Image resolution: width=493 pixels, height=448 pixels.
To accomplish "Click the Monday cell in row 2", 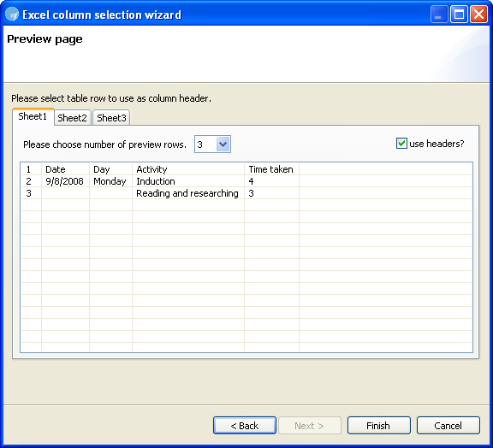I will [110, 181].
